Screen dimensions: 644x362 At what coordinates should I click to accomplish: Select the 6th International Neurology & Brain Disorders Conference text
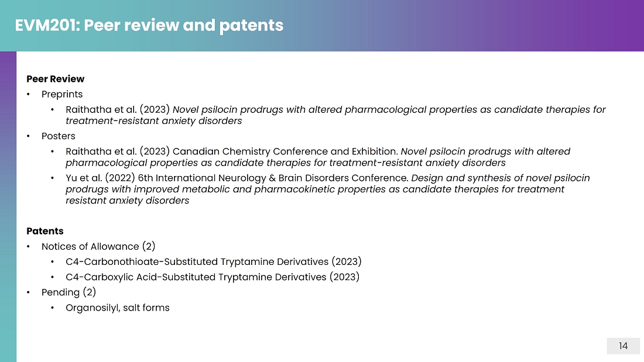[273, 178]
